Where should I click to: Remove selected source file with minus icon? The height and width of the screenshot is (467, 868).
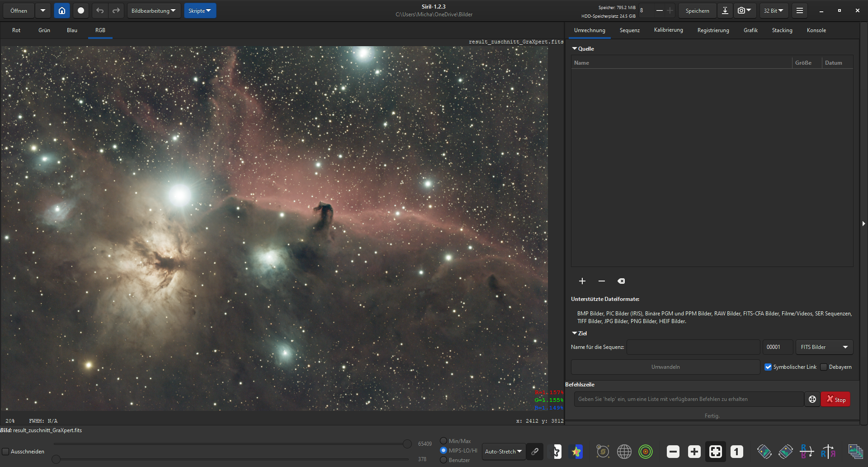(x=602, y=281)
